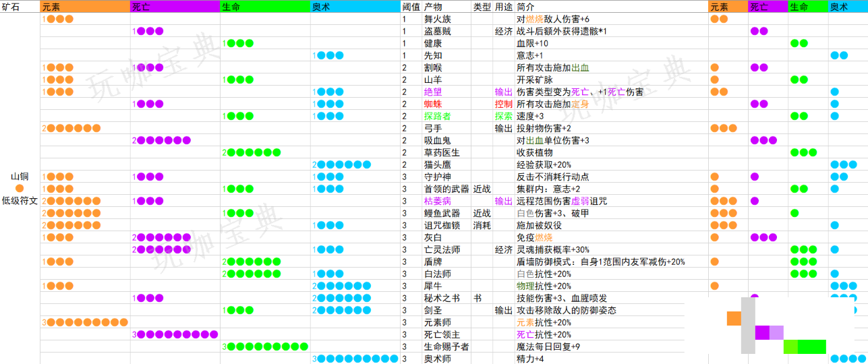Select the 鳗鱼武器 product cell
This screenshot has width=868, height=364.
click(x=442, y=213)
